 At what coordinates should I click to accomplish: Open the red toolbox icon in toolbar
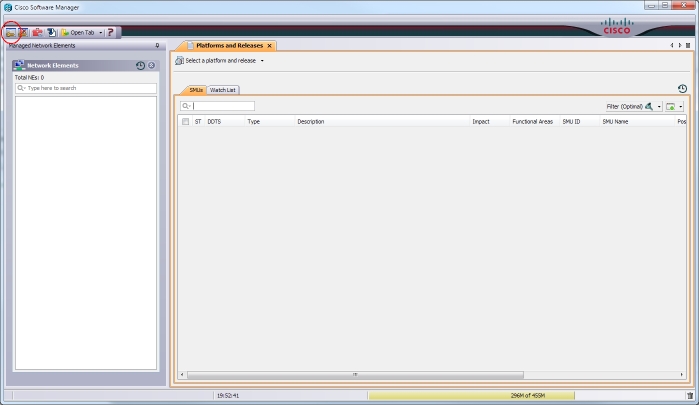click(x=37, y=33)
